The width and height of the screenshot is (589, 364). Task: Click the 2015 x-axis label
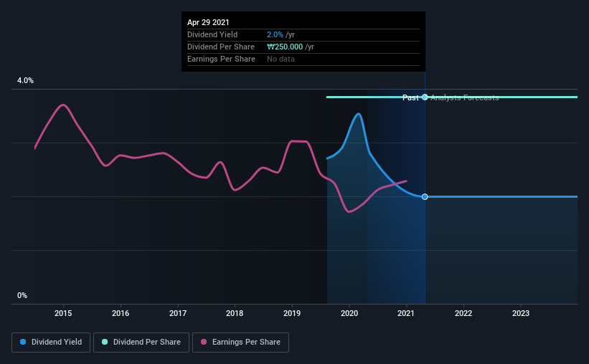[63, 313]
